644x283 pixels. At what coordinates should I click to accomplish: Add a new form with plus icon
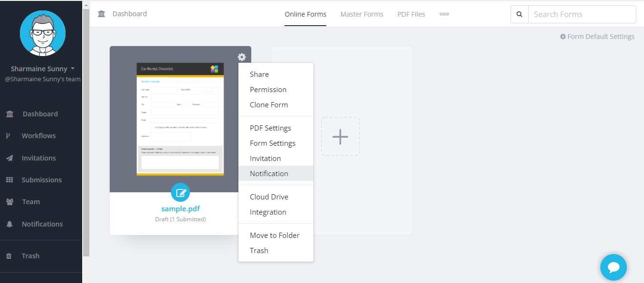[340, 137]
